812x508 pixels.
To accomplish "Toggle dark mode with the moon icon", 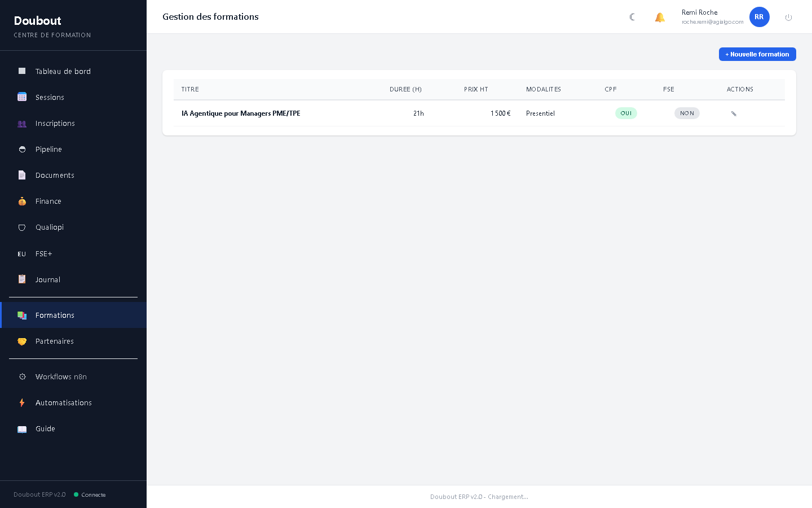I will (632, 17).
